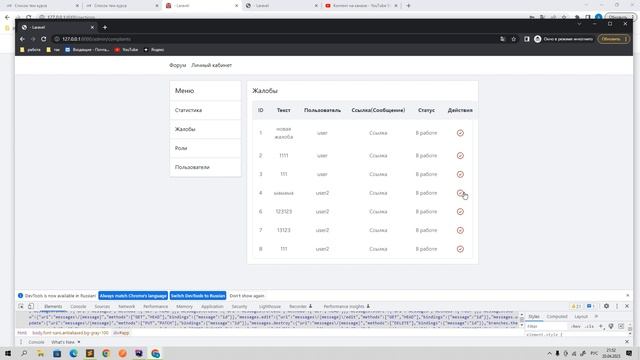Open the DevTools Network tab

[x=127, y=306]
